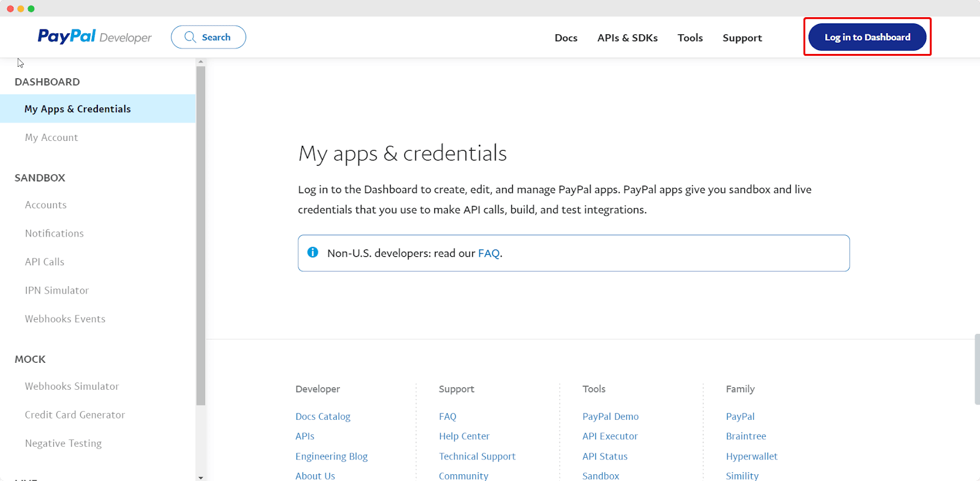Open Hyperwallet footer link
Image resolution: width=980 pixels, height=481 pixels.
pos(752,456)
